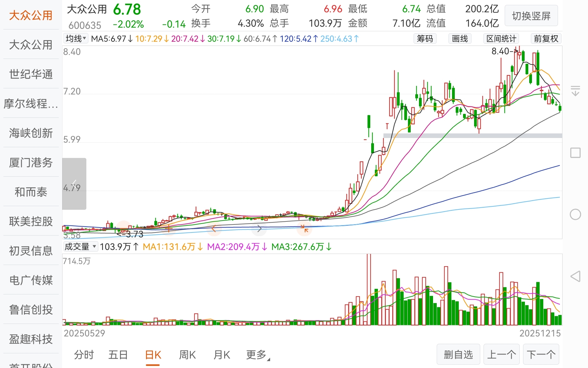This screenshot has width=588, height=368.
Task: Toggle the 前复权 price adjustment mode
Action: tap(546, 39)
